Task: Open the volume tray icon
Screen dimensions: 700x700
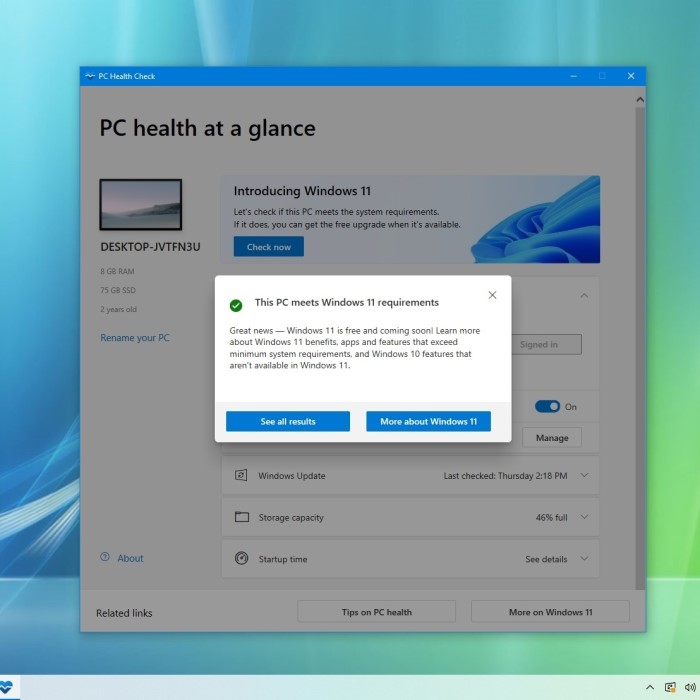Action: pyautogui.click(x=690, y=688)
